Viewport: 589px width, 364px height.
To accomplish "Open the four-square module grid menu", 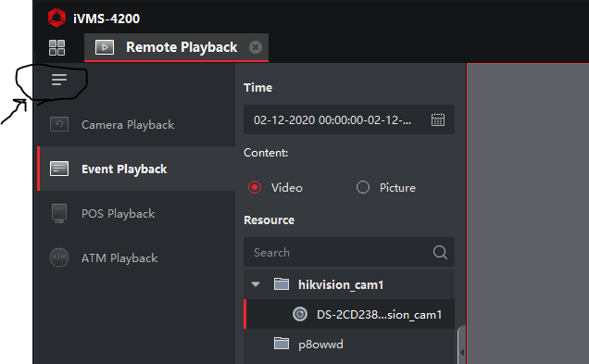I will (56, 48).
